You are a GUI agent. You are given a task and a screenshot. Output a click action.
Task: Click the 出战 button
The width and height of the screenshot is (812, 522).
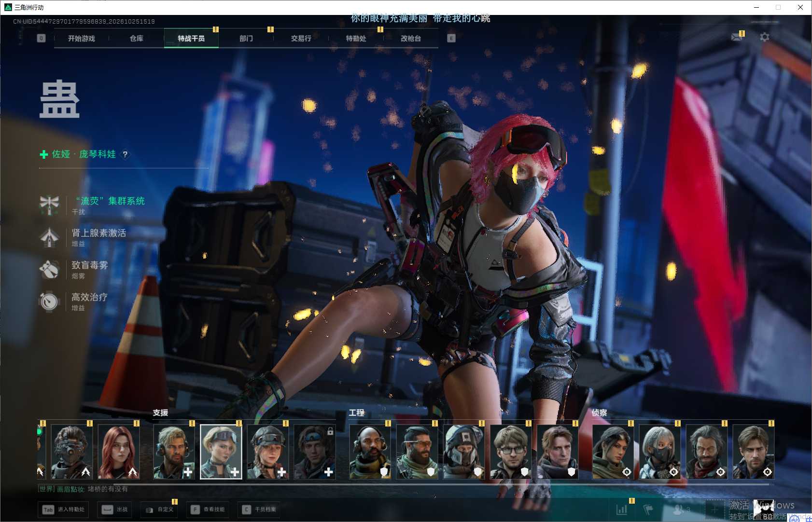tap(115, 509)
